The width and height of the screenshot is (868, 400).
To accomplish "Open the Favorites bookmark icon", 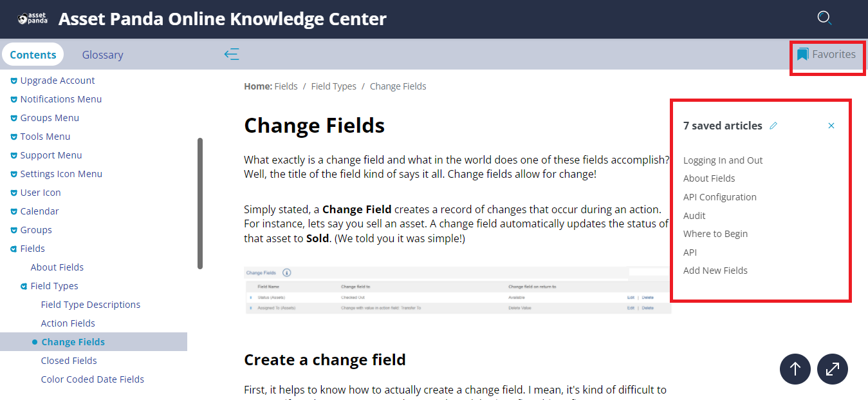I will [x=802, y=54].
